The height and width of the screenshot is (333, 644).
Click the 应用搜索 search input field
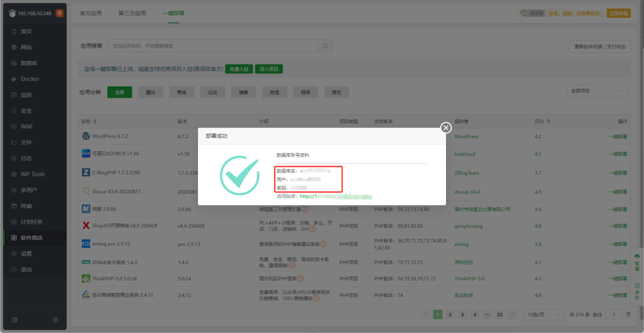(x=213, y=46)
